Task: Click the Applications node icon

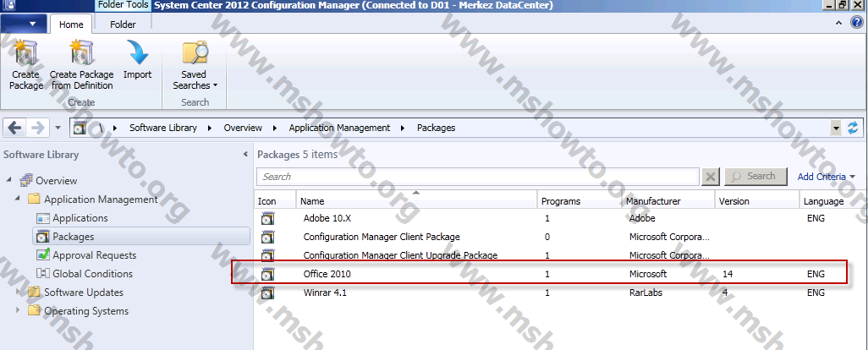Action: [42, 218]
